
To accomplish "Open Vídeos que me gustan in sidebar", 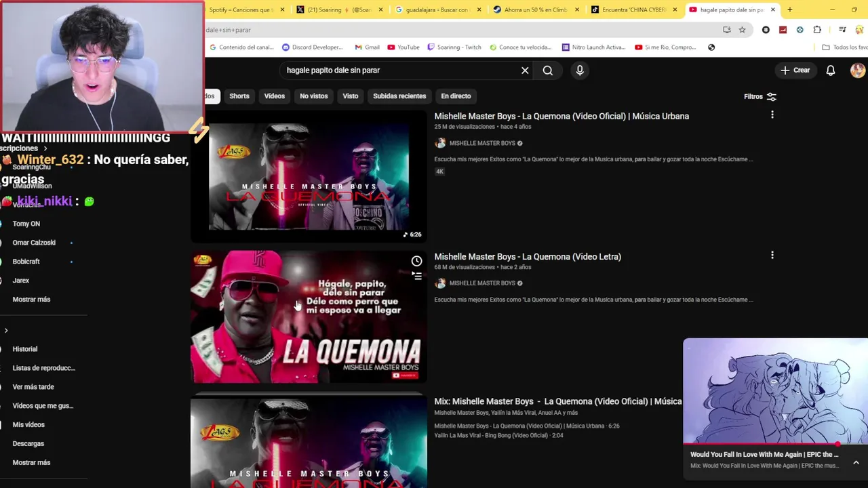I will 42,406.
